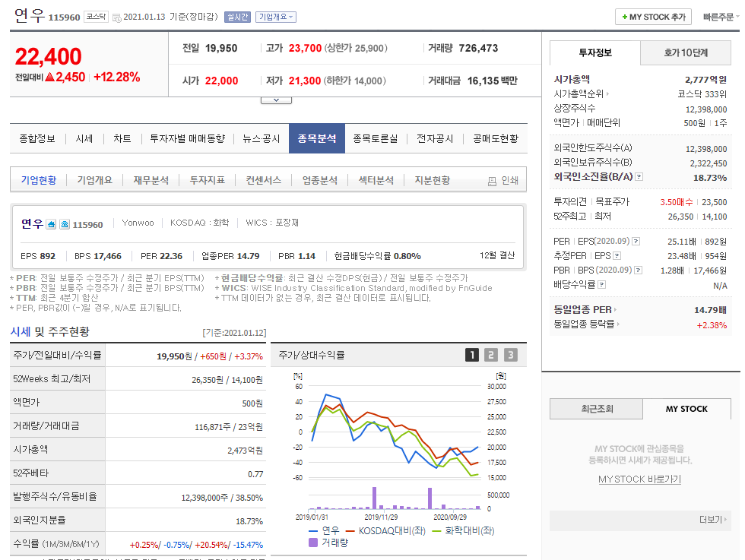This screenshot has width=745, height=560.
Task: Switch to the 호가10단계 sidebar tab
Action: pos(686,52)
